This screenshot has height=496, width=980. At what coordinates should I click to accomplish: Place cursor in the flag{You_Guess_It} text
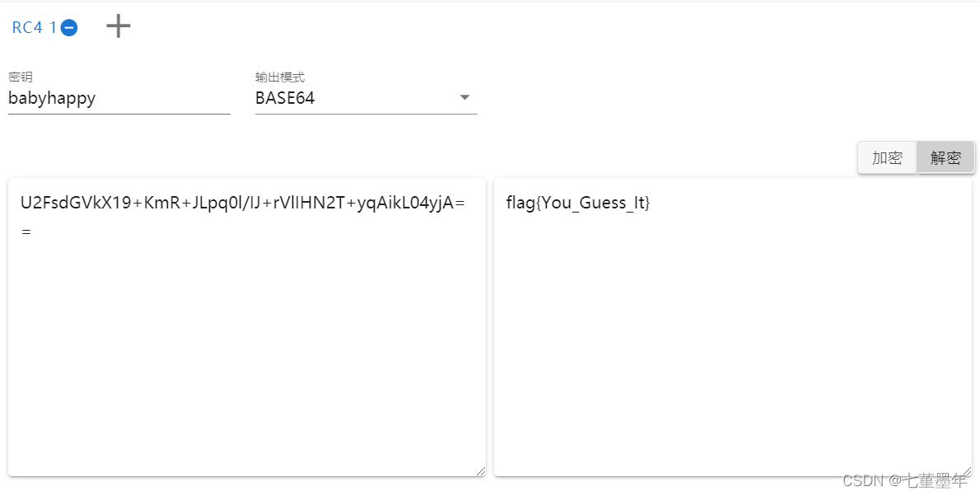[x=578, y=203]
